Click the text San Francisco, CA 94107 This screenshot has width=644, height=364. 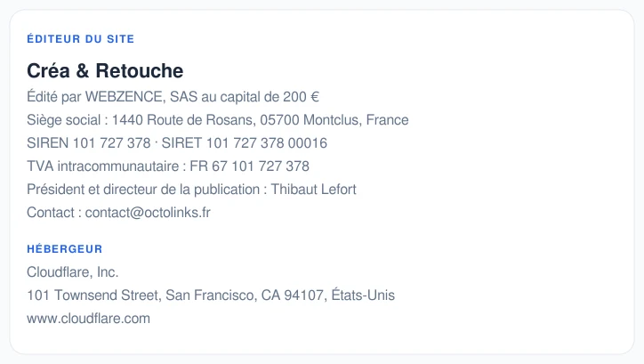pyautogui.click(x=245, y=295)
